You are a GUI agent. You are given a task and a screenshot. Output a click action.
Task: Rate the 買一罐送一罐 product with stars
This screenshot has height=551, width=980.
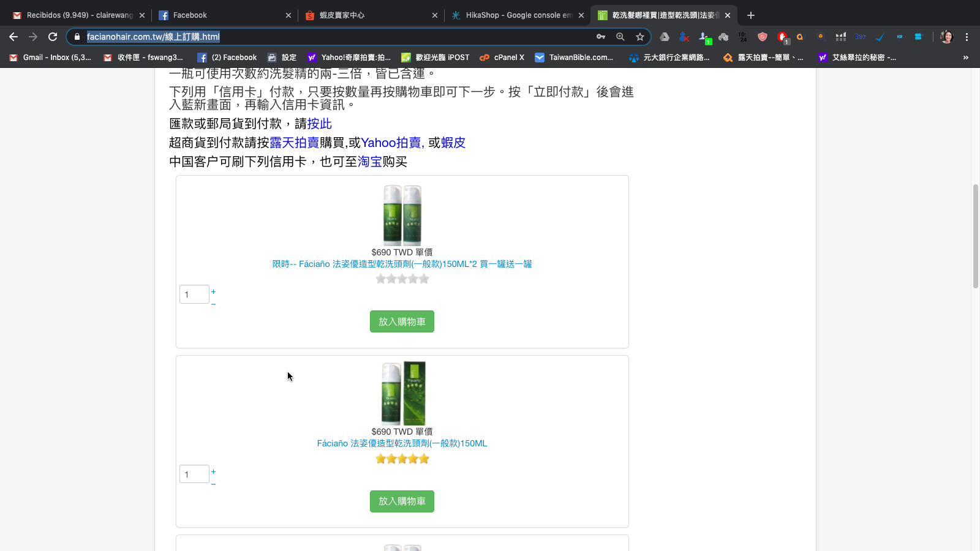(402, 279)
